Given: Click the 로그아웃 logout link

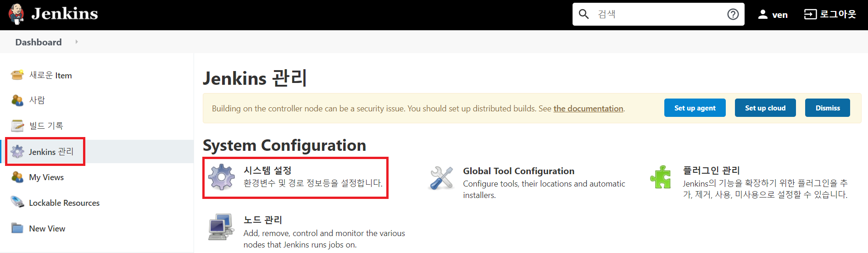Looking at the screenshot, I should click(x=838, y=14).
